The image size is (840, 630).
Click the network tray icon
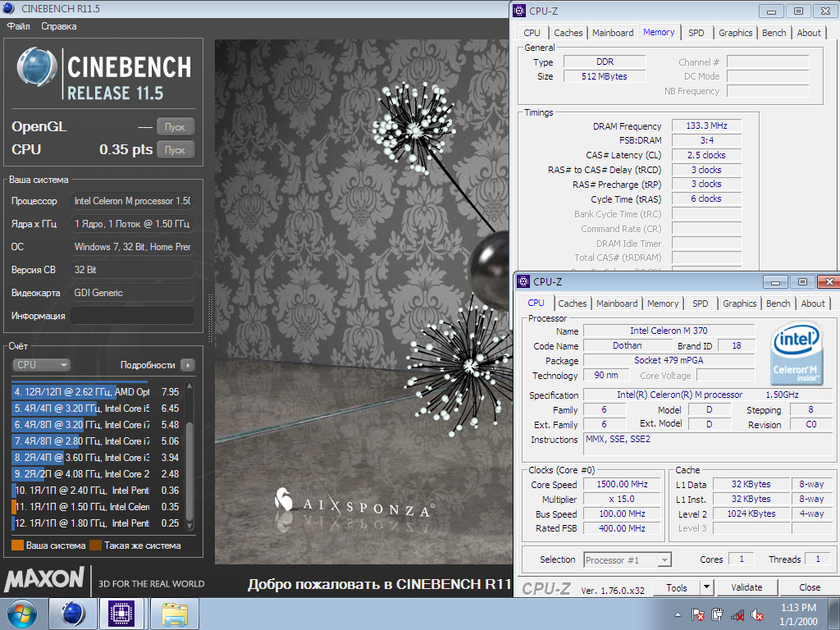pos(737,615)
